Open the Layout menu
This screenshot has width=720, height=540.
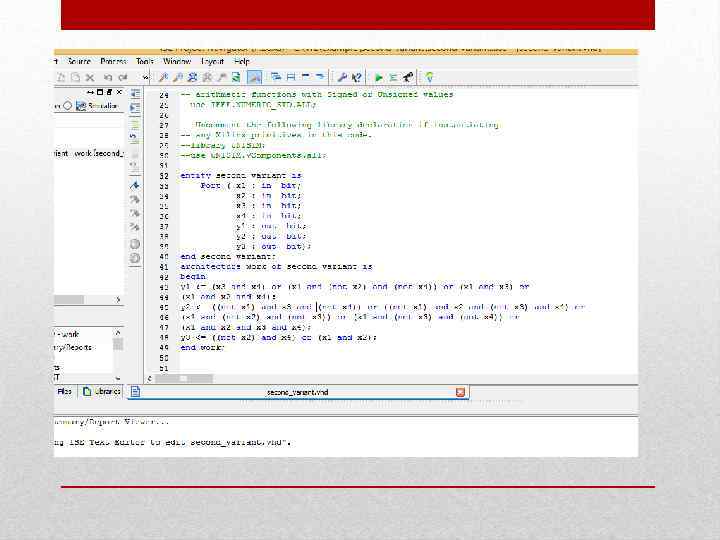tap(212, 62)
